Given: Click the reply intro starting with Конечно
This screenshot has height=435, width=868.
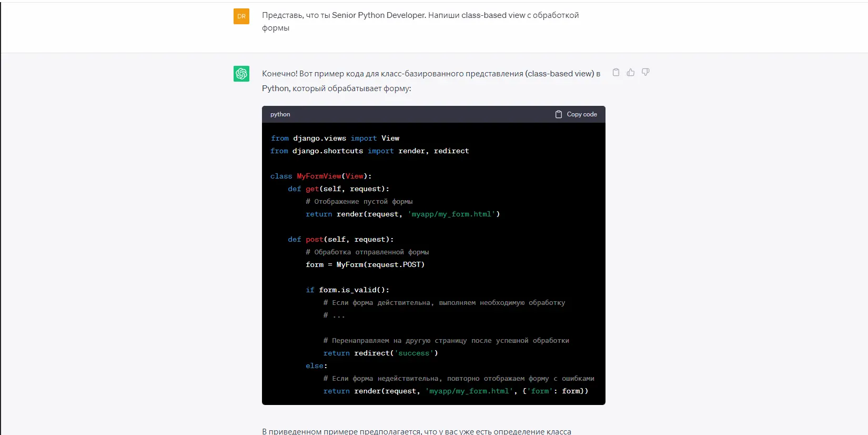Looking at the screenshot, I should point(430,81).
